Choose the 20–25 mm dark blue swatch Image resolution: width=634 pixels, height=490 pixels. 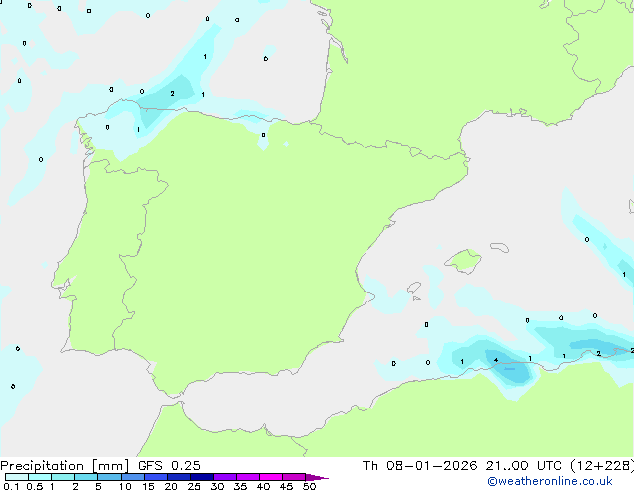pyautogui.click(x=178, y=477)
